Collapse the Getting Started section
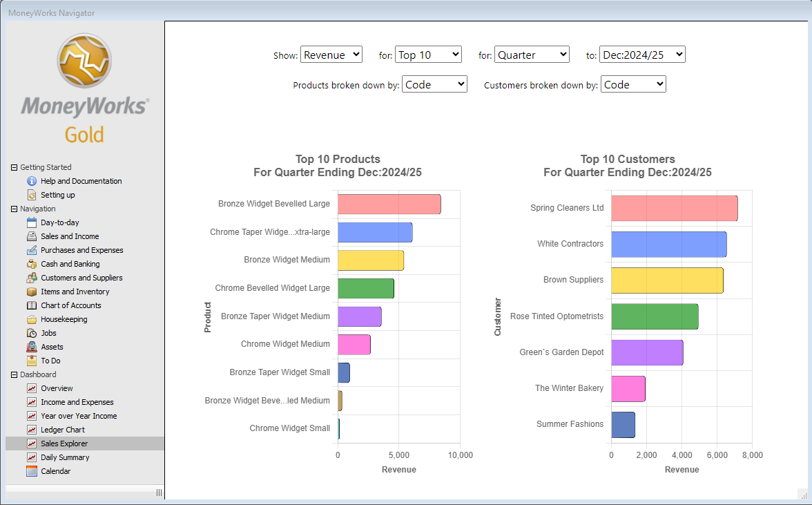Viewport: 812px width, 505px height. coord(14,167)
